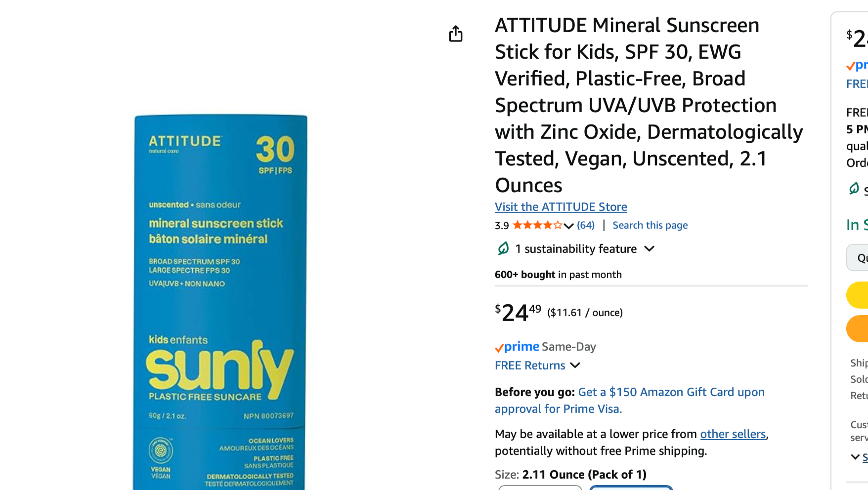Click the Prime checkmark logo in the buy box
868x490 pixels.
pyautogui.click(x=857, y=65)
